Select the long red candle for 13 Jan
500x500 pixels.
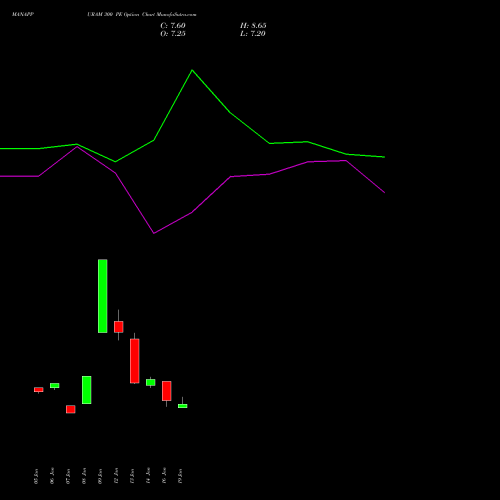pyautogui.click(x=135, y=361)
